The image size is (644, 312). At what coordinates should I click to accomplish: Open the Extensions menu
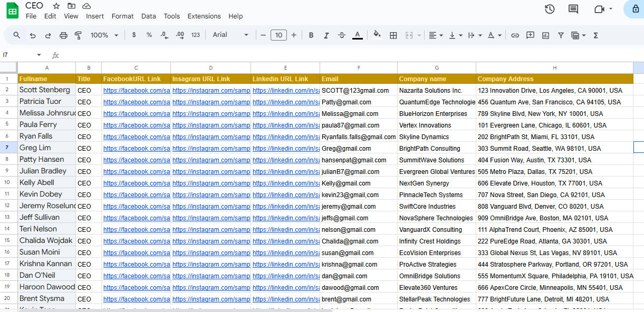[204, 16]
